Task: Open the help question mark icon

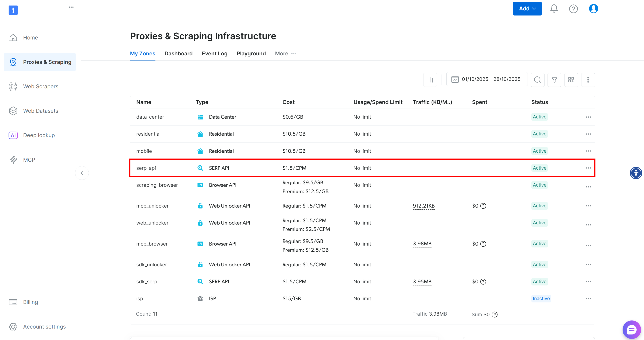Action: coord(574,8)
